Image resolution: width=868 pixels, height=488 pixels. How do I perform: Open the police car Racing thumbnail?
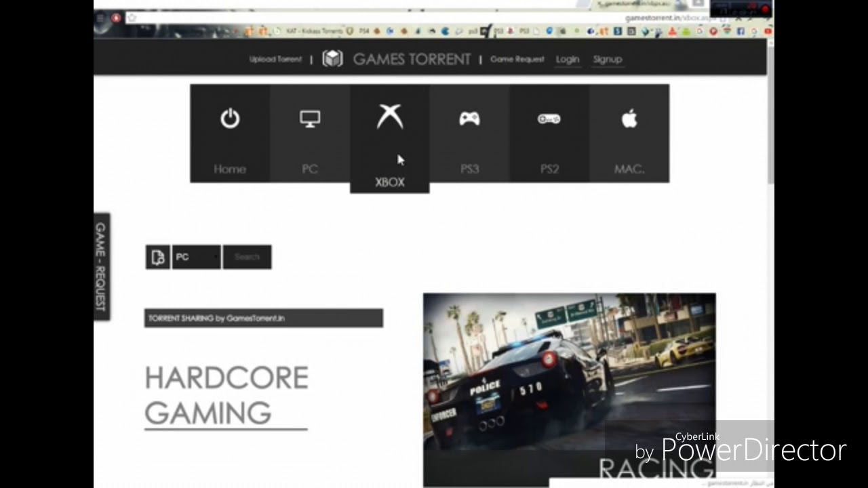pyautogui.click(x=570, y=390)
